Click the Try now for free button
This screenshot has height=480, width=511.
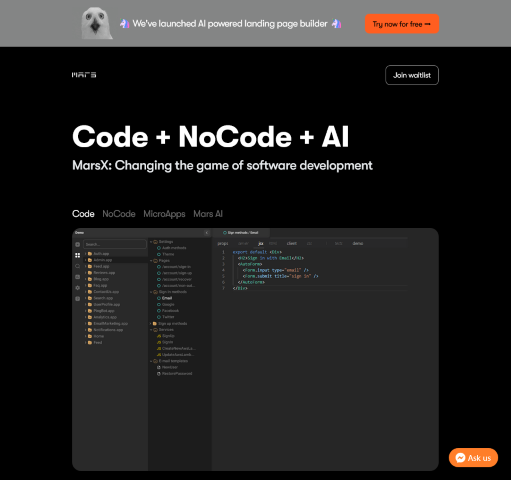402,24
